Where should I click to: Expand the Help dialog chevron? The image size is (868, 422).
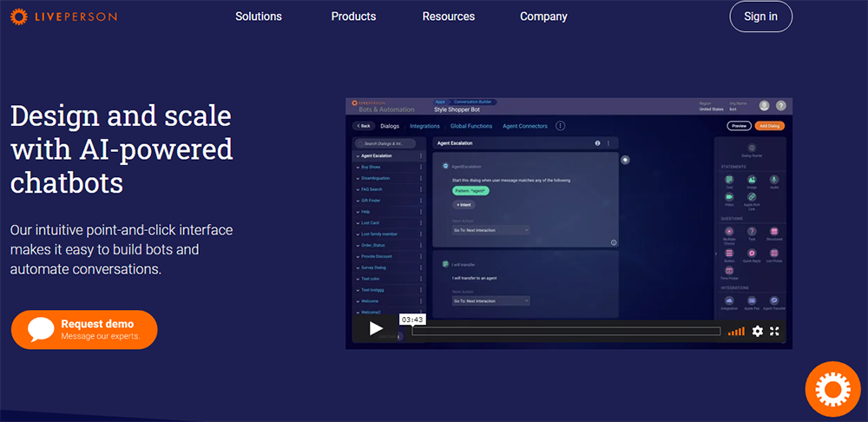pos(357,212)
